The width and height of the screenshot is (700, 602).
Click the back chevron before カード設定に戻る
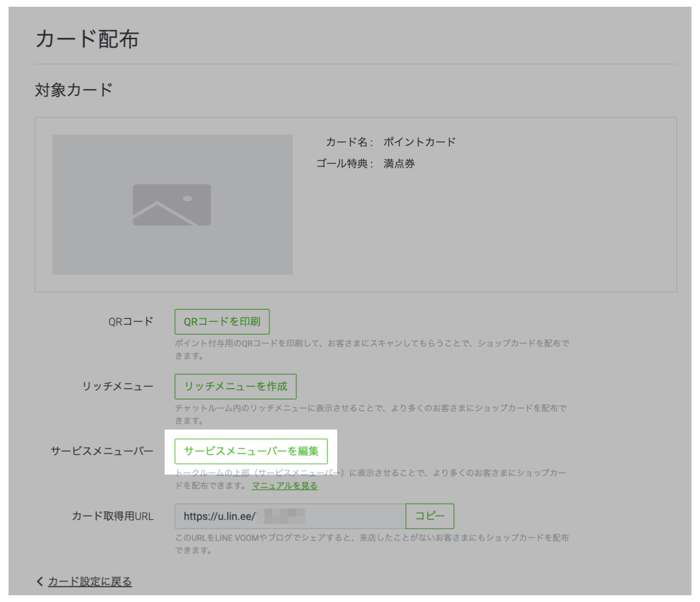38,583
